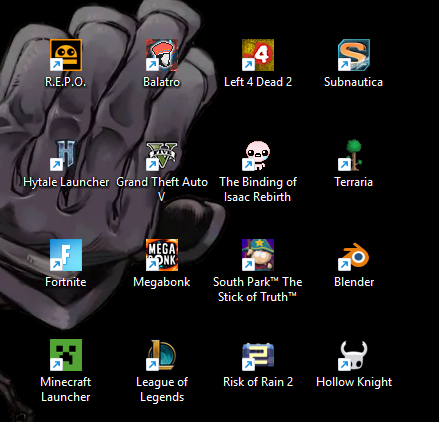
Task: Click the "Grand Theft Auto V" label
Action: point(162,189)
